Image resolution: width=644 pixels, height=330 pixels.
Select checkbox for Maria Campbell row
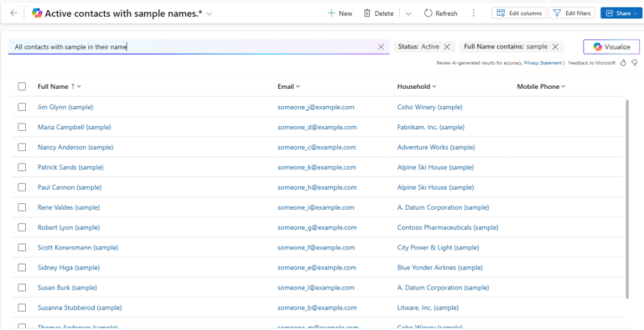tap(22, 127)
